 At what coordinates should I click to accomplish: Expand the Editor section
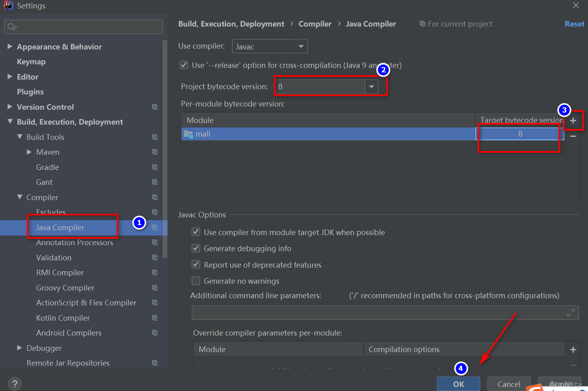pyautogui.click(x=10, y=76)
